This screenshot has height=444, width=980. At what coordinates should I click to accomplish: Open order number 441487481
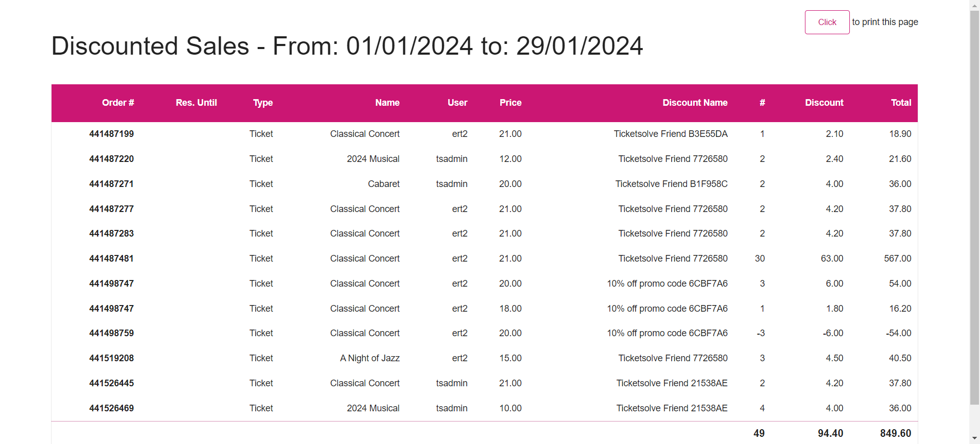pyautogui.click(x=111, y=259)
